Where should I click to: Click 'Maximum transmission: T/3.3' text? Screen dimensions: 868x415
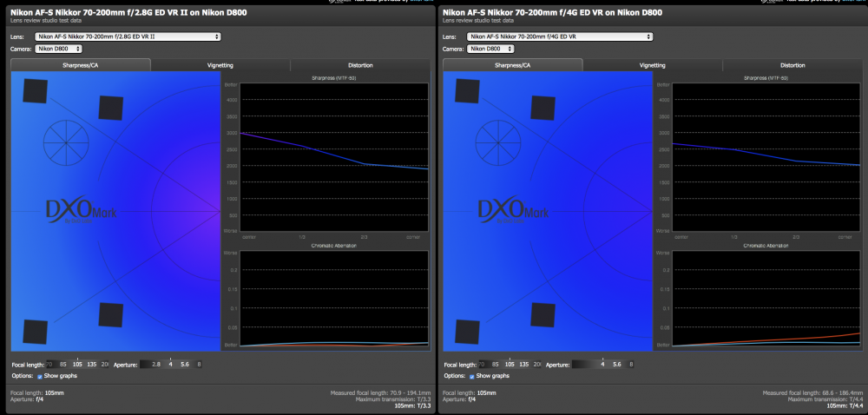393,399
